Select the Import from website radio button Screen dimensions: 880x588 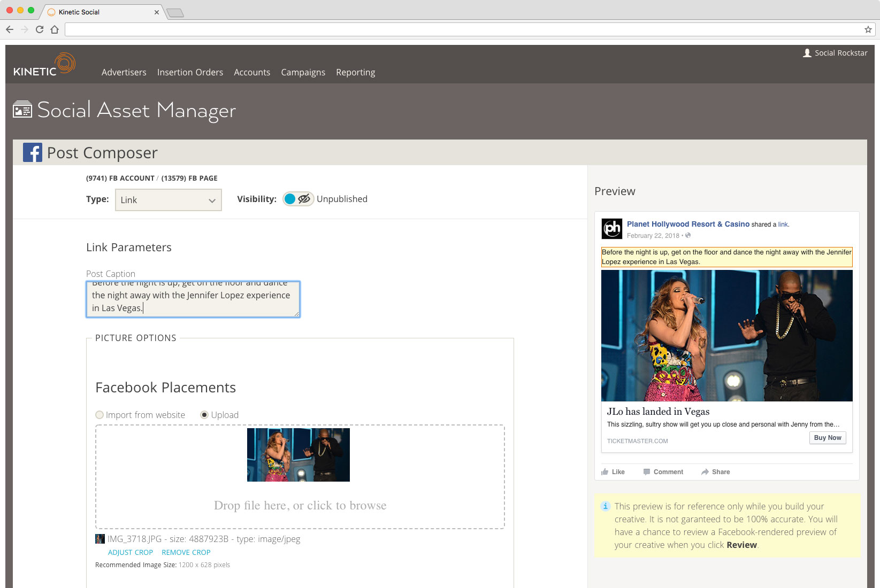100,415
